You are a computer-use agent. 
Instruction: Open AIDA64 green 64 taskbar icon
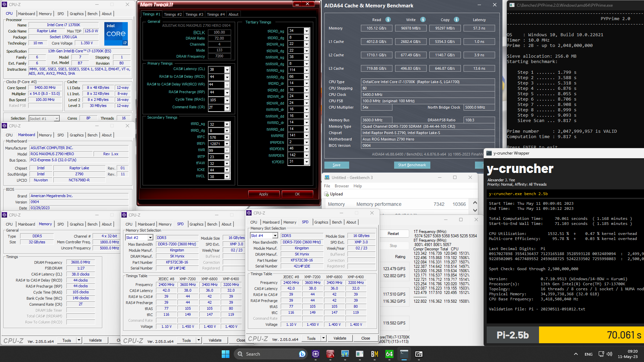(389, 354)
